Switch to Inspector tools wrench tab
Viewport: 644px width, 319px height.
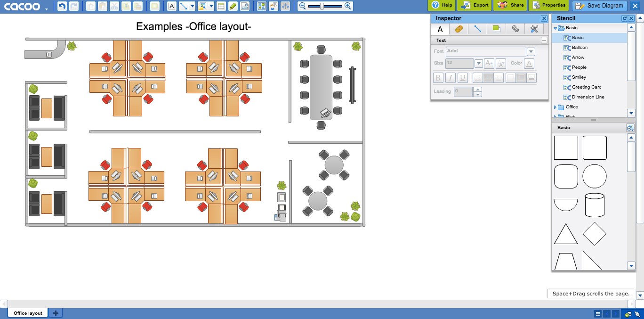[534, 29]
